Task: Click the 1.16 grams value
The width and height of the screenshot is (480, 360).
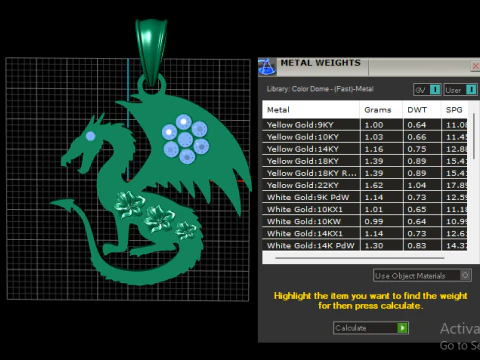Action: coord(374,149)
